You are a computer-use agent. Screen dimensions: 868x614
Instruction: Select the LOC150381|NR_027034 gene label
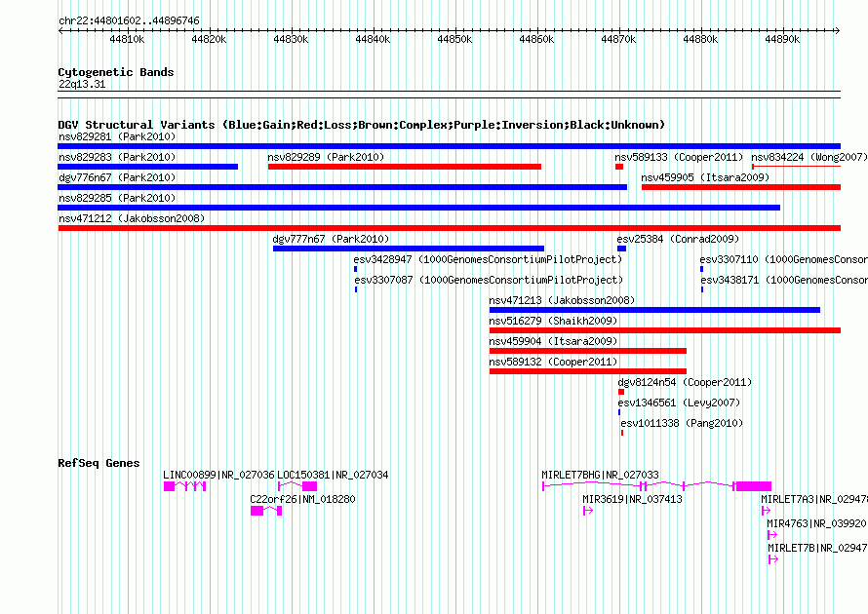[x=333, y=475]
